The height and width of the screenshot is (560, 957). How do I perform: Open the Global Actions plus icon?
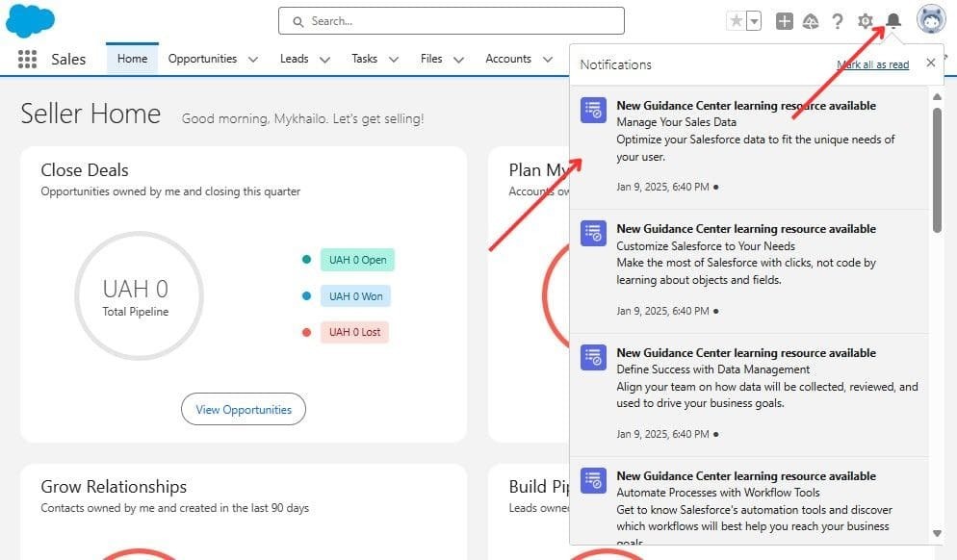(785, 21)
